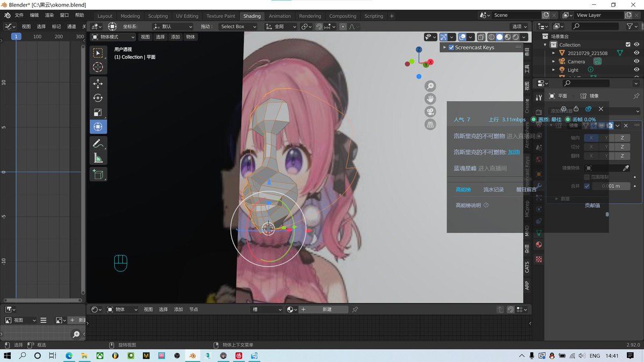Click the 高能榜 tab in overlay
This screenshot has height=362, width=644.
(463, 189)
